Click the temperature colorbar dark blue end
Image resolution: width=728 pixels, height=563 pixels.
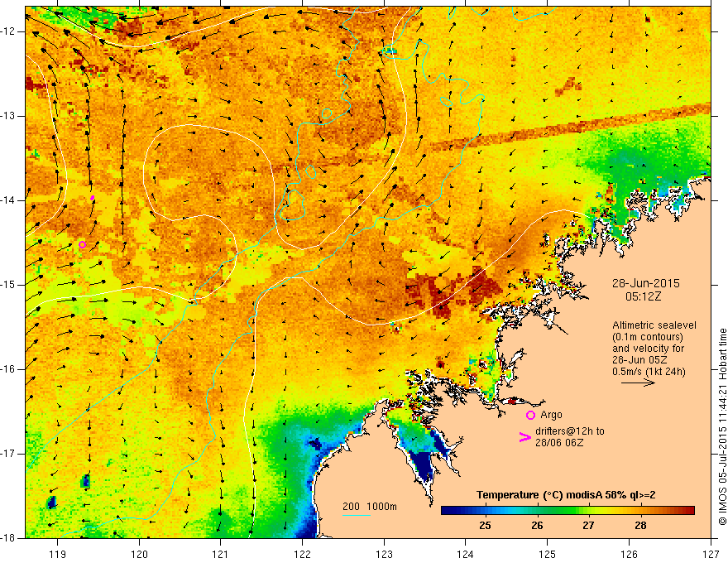point(448,510)
